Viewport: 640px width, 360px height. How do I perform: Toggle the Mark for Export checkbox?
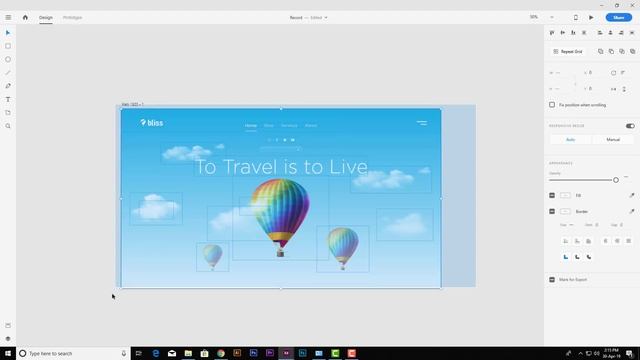552,280
